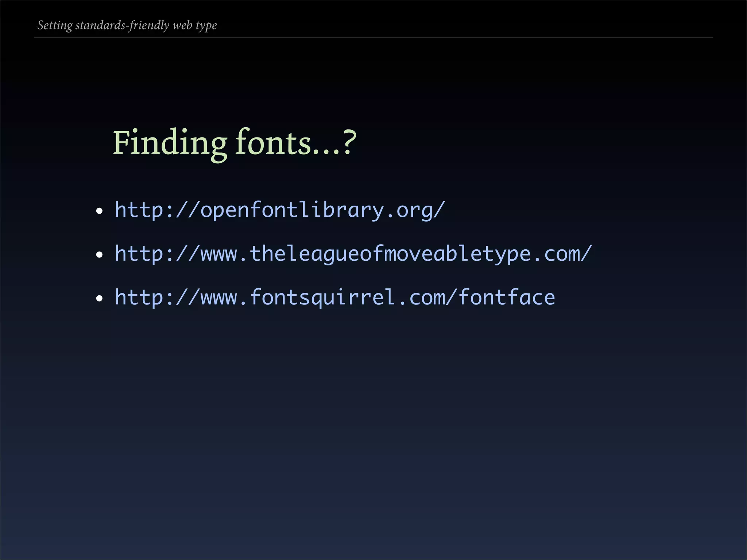Open the openfontlibrary.org link
The height and width of the screenshot is (560, 747).
280,210
